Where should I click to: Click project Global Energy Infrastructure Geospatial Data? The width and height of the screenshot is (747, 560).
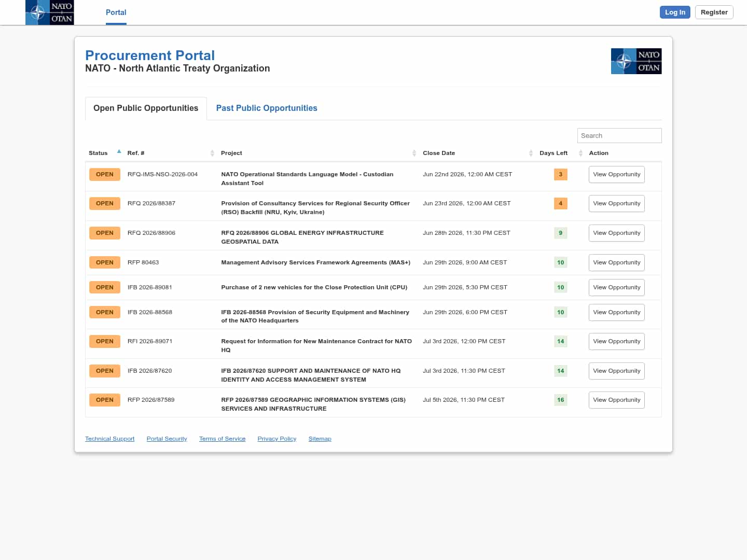point(302,237)
